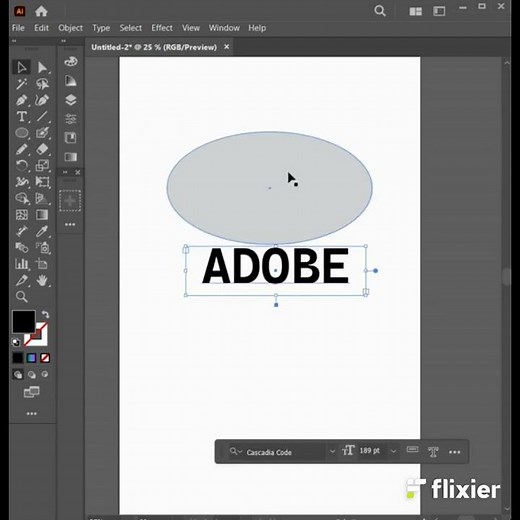Image resolution: width=520 pixels, height=520 pixels.
Task: Select the Selection tool (black arrow)
Action: click(x=22, y=67)
